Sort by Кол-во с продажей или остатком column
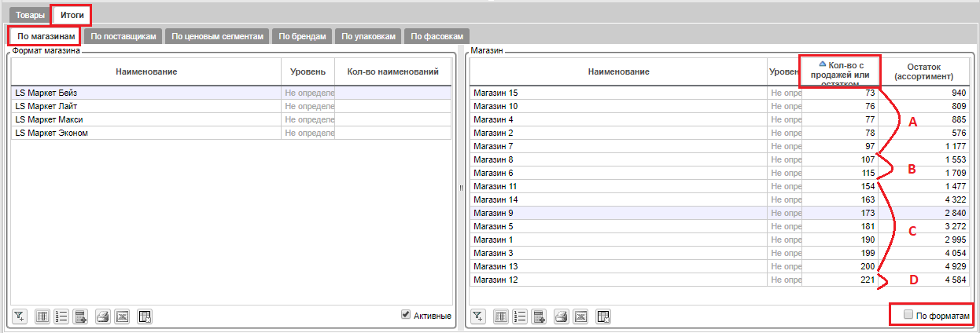 click(839, 72)
